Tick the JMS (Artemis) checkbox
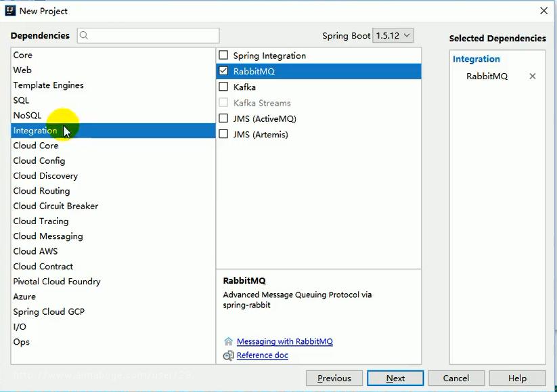 click(223, 134)
